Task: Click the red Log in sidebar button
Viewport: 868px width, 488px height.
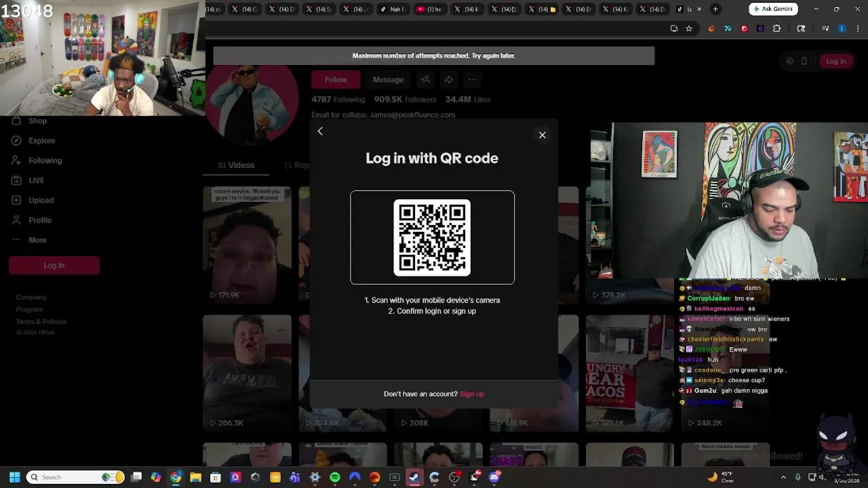Action: click(x=54, y=265)
